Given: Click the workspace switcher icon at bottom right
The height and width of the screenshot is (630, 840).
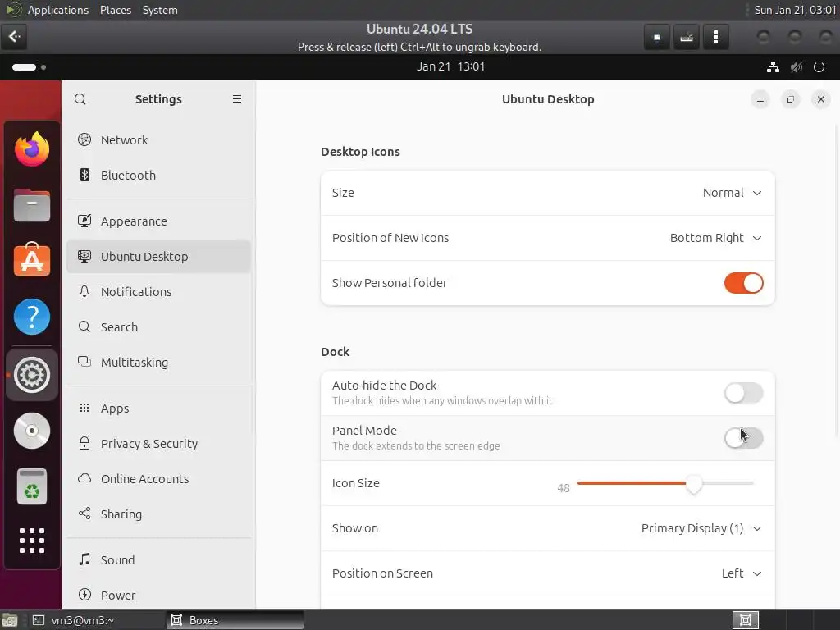Looking at the screenshot, I should click(x=745, y=620).
